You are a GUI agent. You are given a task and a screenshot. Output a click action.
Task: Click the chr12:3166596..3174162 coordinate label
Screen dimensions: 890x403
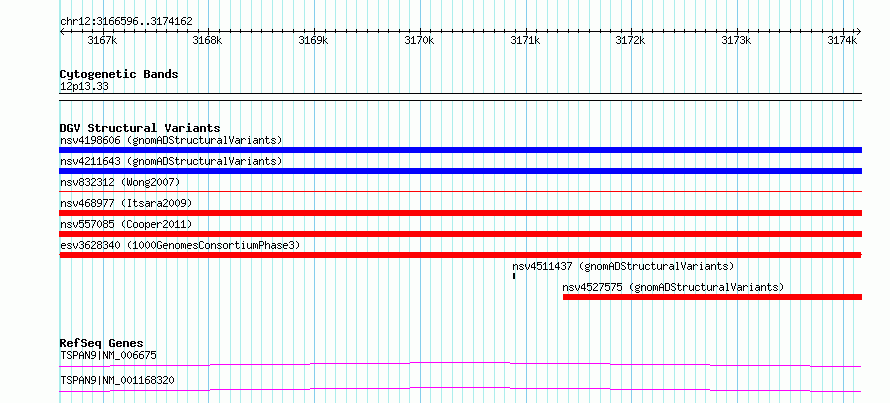click(126, 22)
